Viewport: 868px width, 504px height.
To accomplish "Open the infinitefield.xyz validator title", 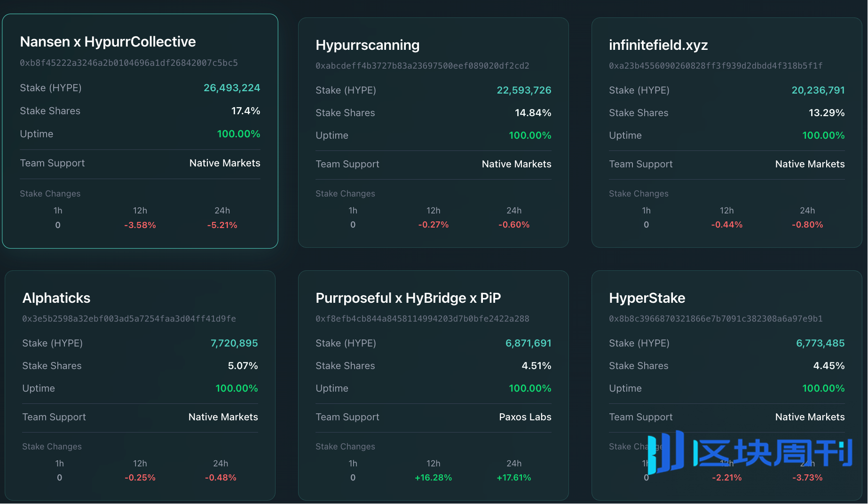I will tap(658, 45).
